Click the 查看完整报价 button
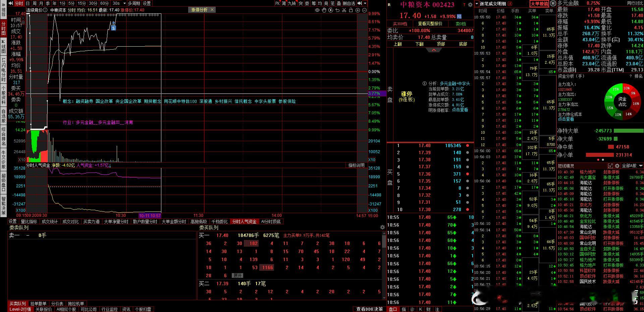The width and height of the screenshot is (644, 312). 430,24
